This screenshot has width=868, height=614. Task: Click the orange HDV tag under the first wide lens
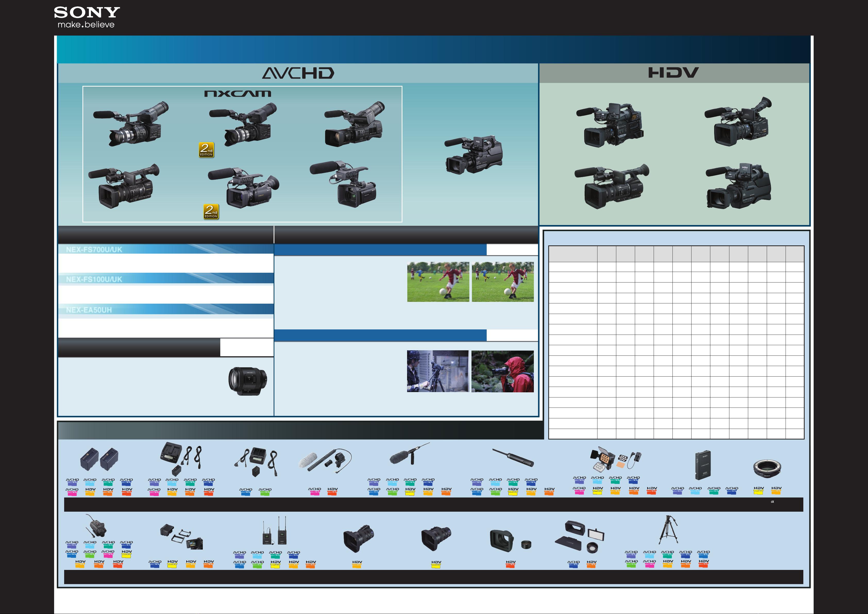(x=357, y=564)
